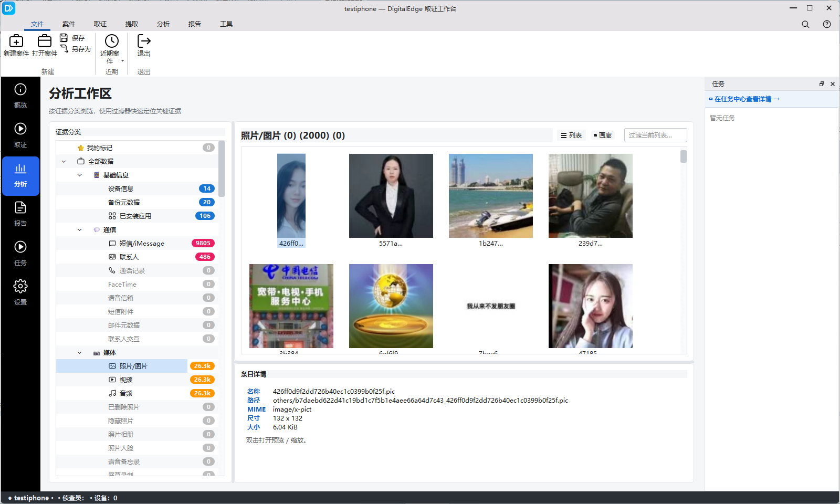Viewport: 840px width, 504px height.
Task: Open the 案件 ribbon tab
Action: coord(69,24)
